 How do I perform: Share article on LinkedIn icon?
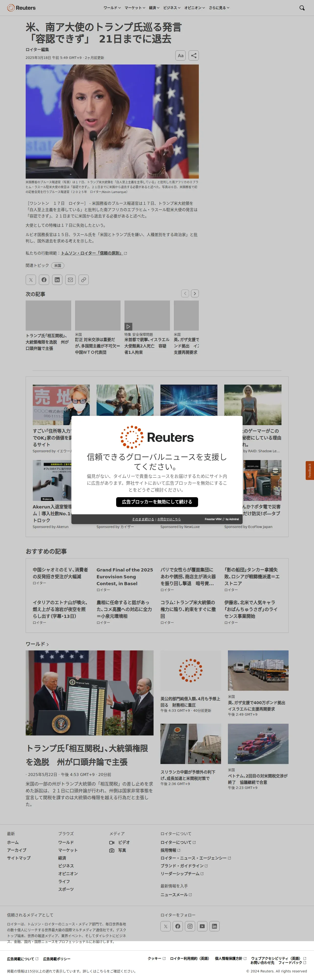[57, 280]
